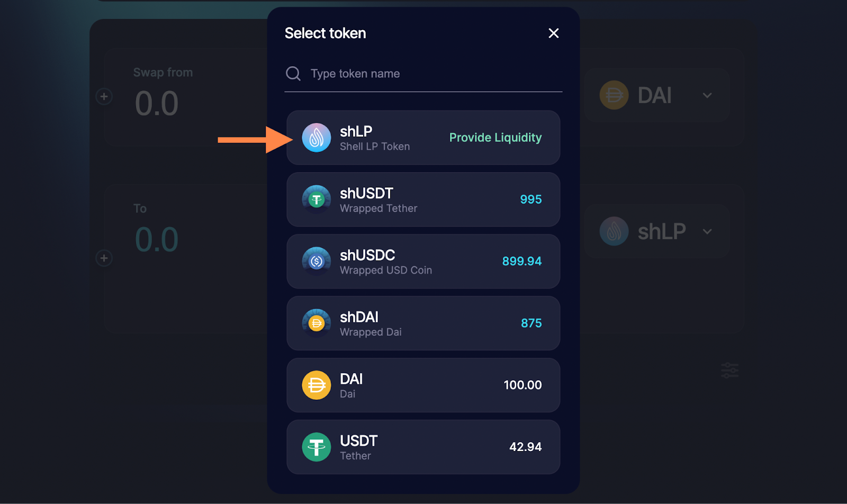847x504 pixels.
Task: Close the Select token dialog
Action: click(x=554, y=33)
